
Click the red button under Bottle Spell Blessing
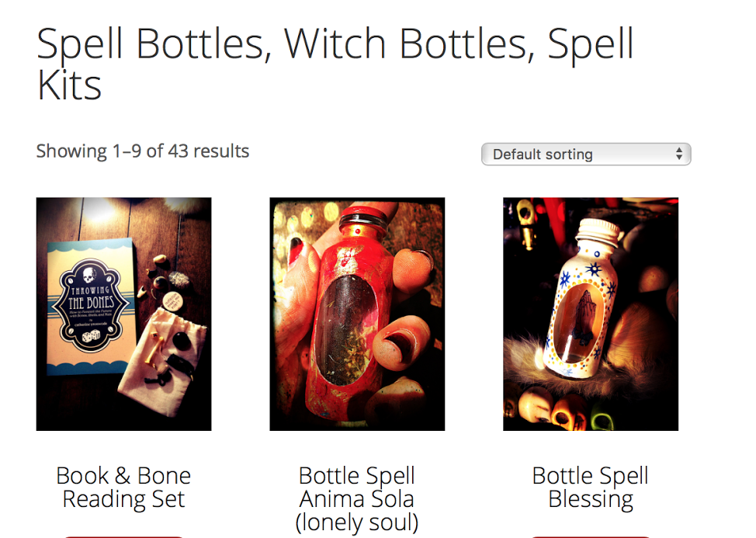pos(590,536)
